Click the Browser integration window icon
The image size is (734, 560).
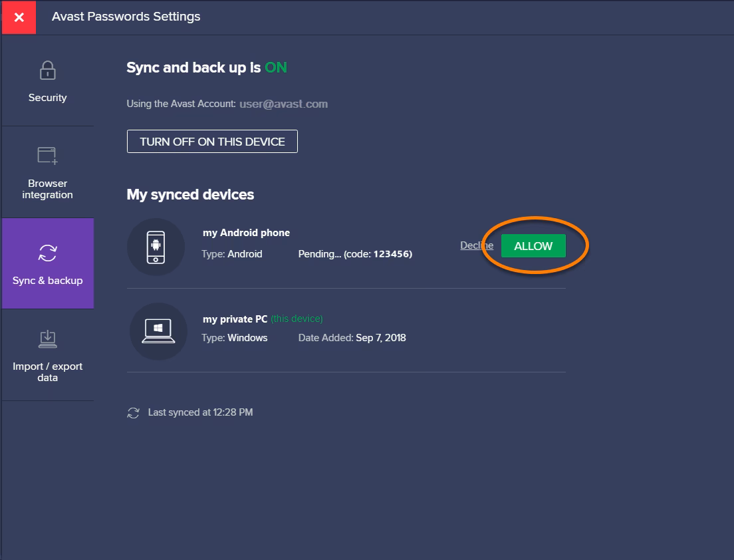tap(47, 156)
